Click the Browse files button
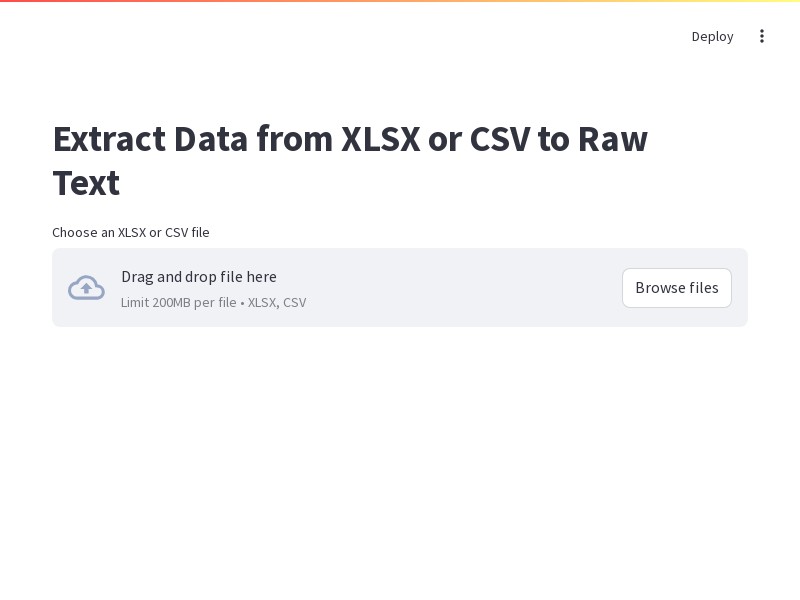Screen dimensions: 800x600 point(677,288)
